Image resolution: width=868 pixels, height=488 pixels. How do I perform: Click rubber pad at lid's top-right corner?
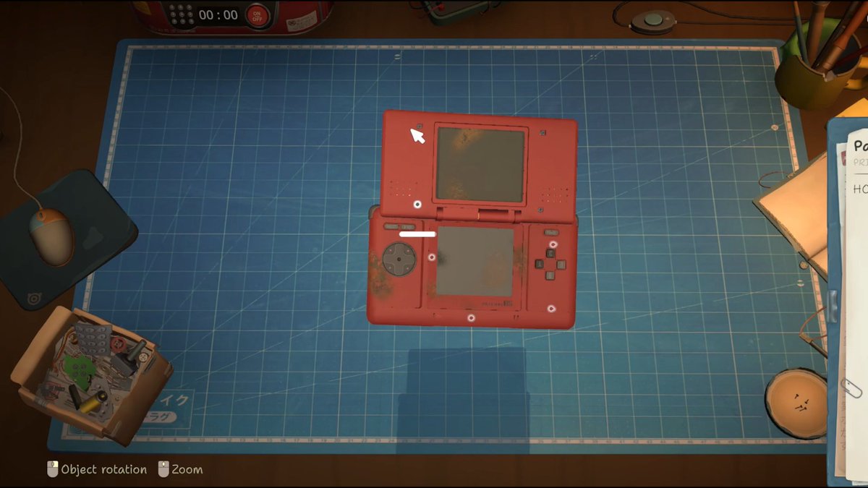[x=542, y=132]
